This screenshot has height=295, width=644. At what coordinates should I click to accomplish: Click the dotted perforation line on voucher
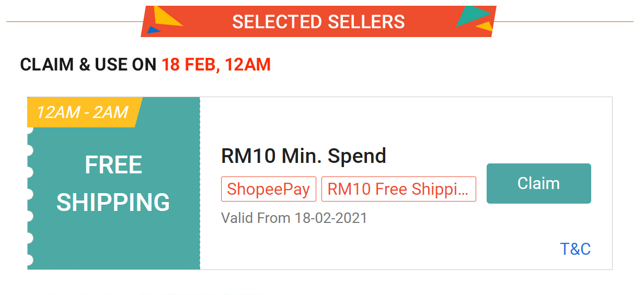[x=200, y=183]
